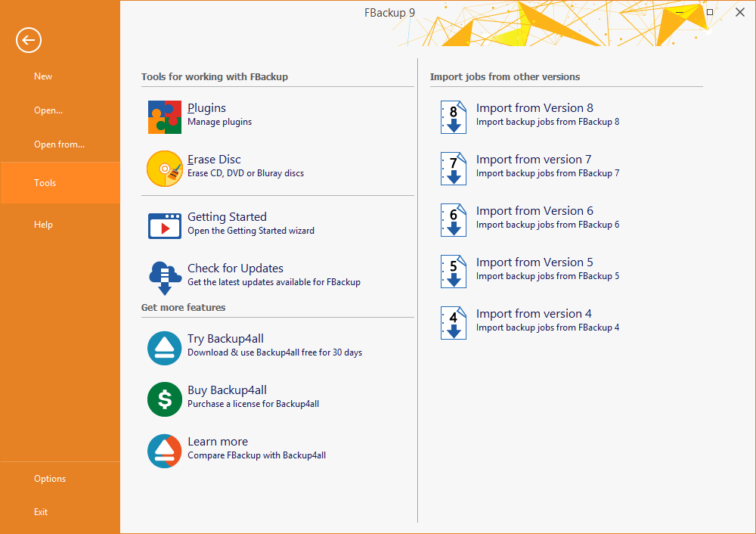
Task: Click the green dollar Buy Backup4all icon
Action: 164,399
